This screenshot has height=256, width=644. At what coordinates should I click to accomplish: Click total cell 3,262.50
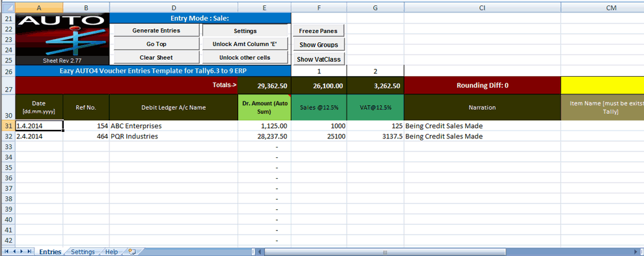375,85
